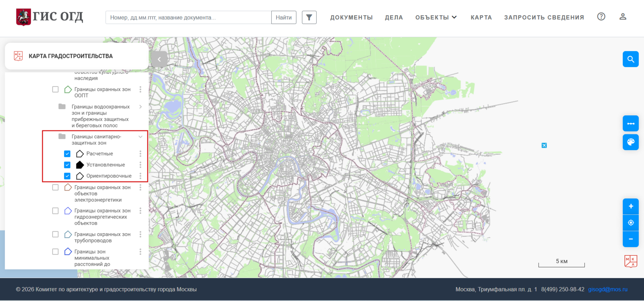Screen dimensions: 644x301
Task: Open the user profile icon
Action: point(623,16)
